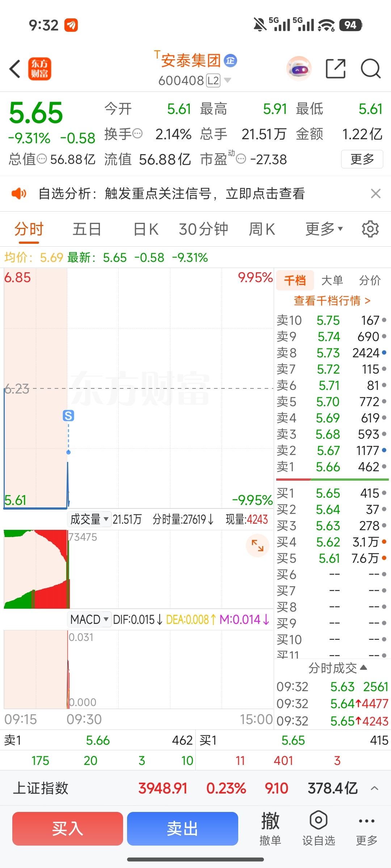
Task: Dismiss the 自选分析 notice banner
Action: 376,193
